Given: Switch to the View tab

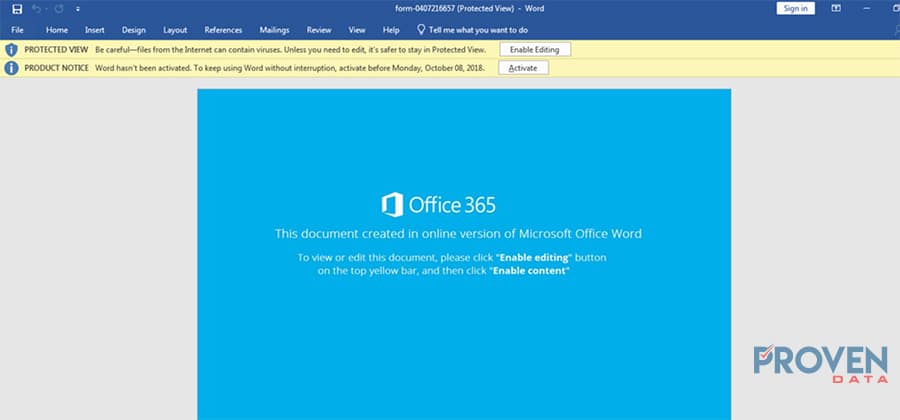Looking at the screenshot, I should (x=357, y=30).
